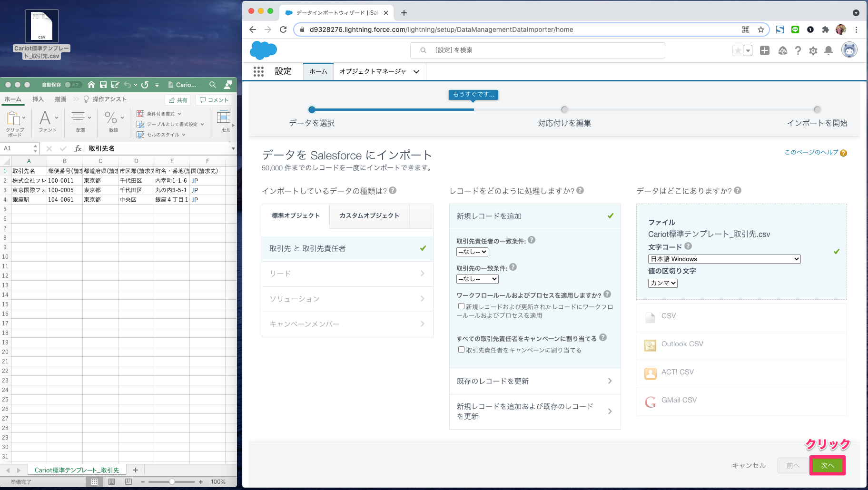Check 取引先責任者をキャンペーンに割り当てる checkbox
Screen dimensions: 868x490
coord(461,350)
